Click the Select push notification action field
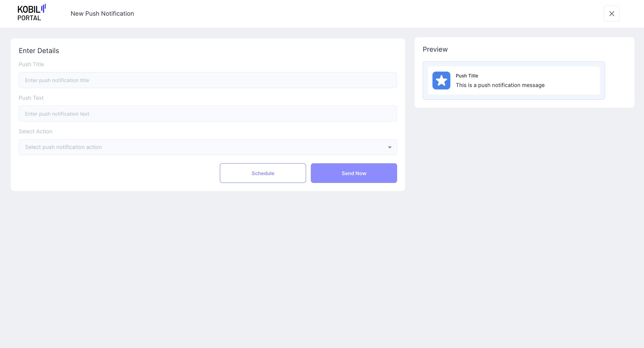This screenshot has width=644, height=348. (x=200, y=147)
